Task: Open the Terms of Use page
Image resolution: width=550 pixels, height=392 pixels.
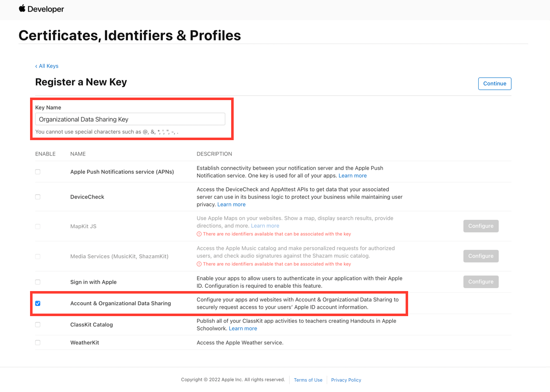Action: click(308, 380)
